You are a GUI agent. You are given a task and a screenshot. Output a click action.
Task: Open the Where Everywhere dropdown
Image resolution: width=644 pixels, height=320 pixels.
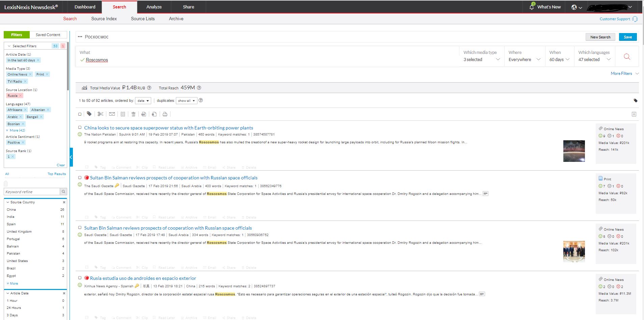click(525, 56)
